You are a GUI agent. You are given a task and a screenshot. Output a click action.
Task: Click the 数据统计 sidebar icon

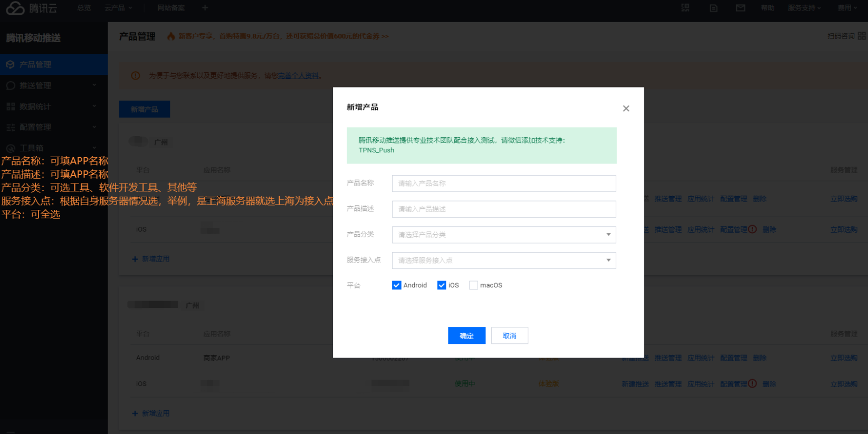coord(11,107)
